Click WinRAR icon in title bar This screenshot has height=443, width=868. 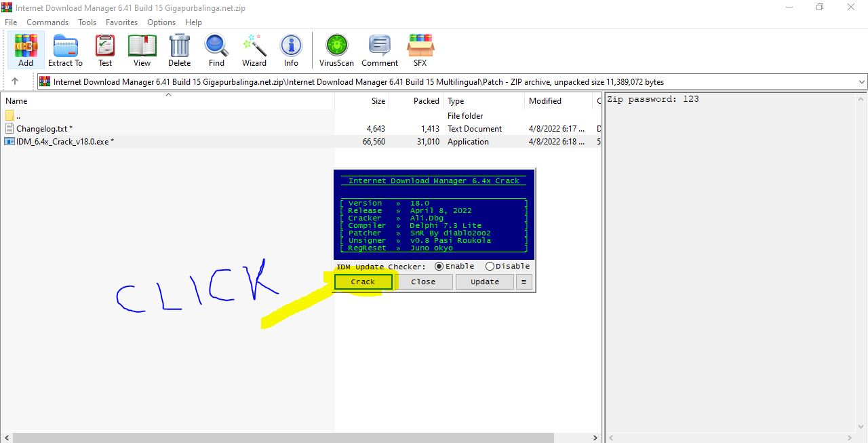click(x=7, y=7)
